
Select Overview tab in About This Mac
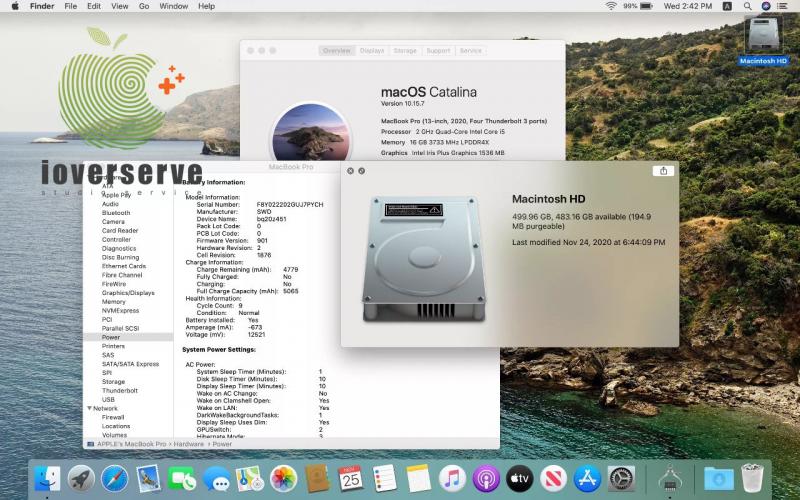(337, 51)
